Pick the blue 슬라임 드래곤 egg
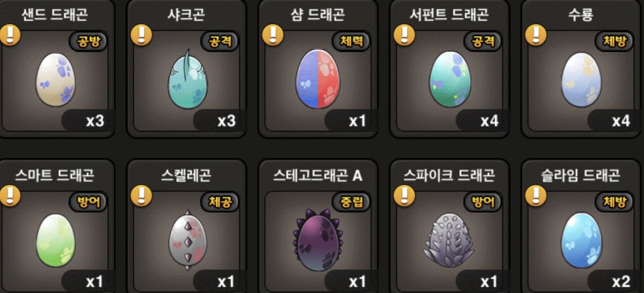Screen dimensions: 644x293 tap(581, 241)
